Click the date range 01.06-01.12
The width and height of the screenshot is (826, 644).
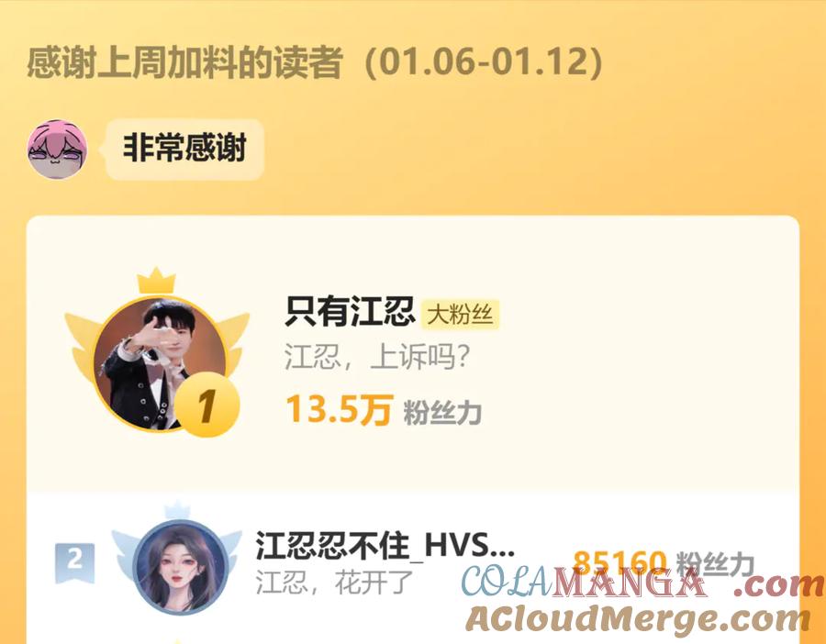484,62
